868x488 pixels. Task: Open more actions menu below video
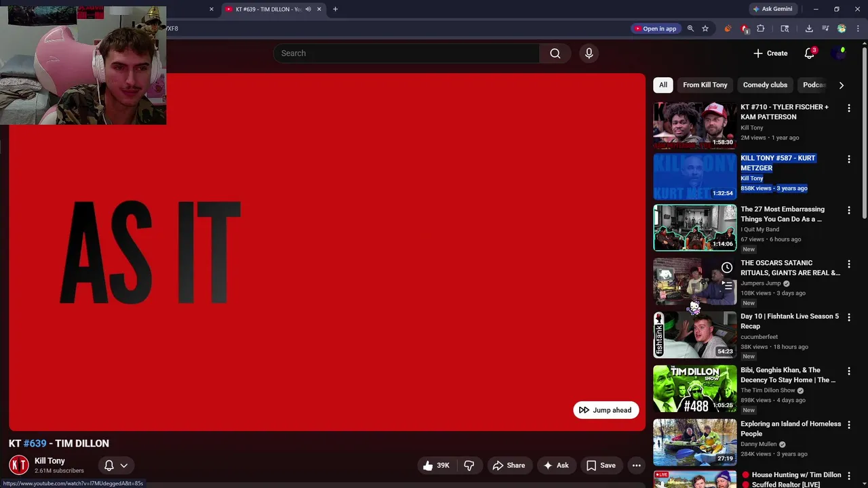[636, 466]
